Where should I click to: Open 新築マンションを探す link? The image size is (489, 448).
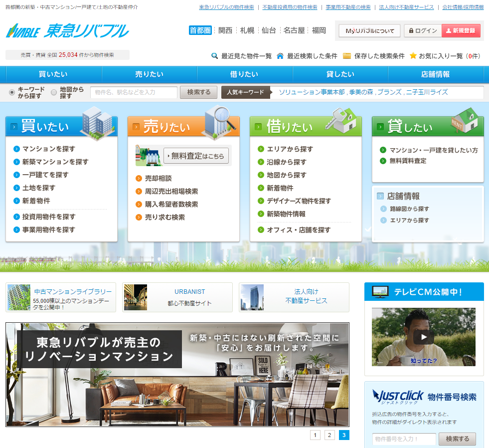55,162
